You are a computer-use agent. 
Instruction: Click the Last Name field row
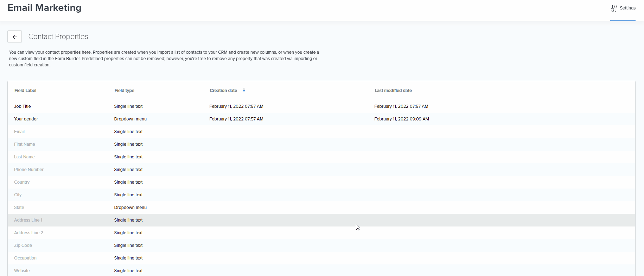pyautogui.click(x=24, y=157)
